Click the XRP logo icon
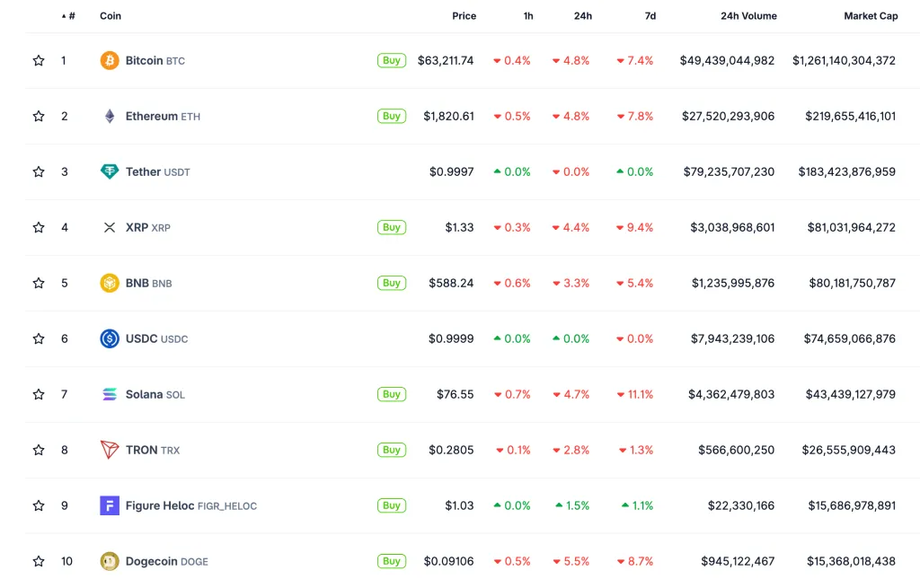The image size is (920, 588). pyautogui.click(x=110, y=228)
